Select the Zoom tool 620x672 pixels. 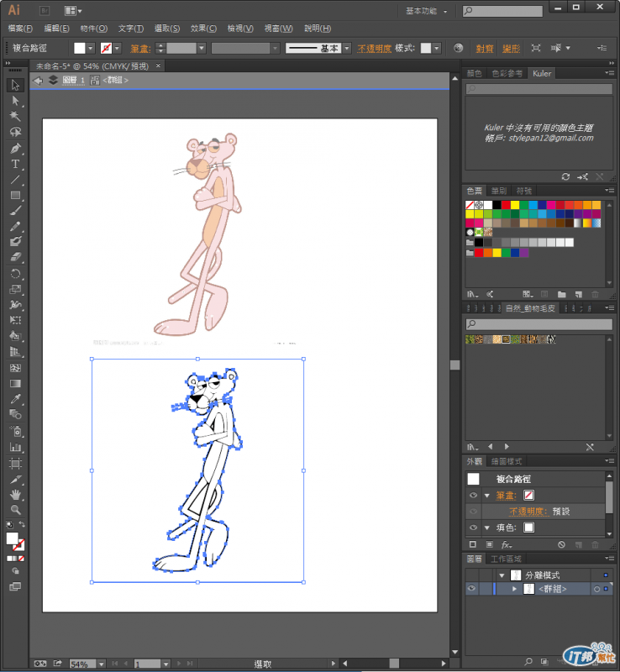coord(15,510)
